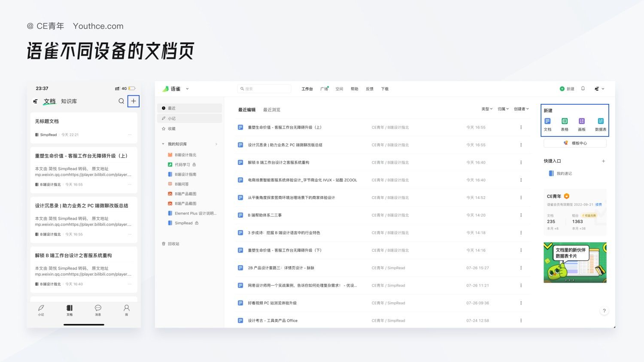The height and width of the screenshot is (362, 644).
Task: Select 文档 tab in mobile header
Action: (50, 101)
